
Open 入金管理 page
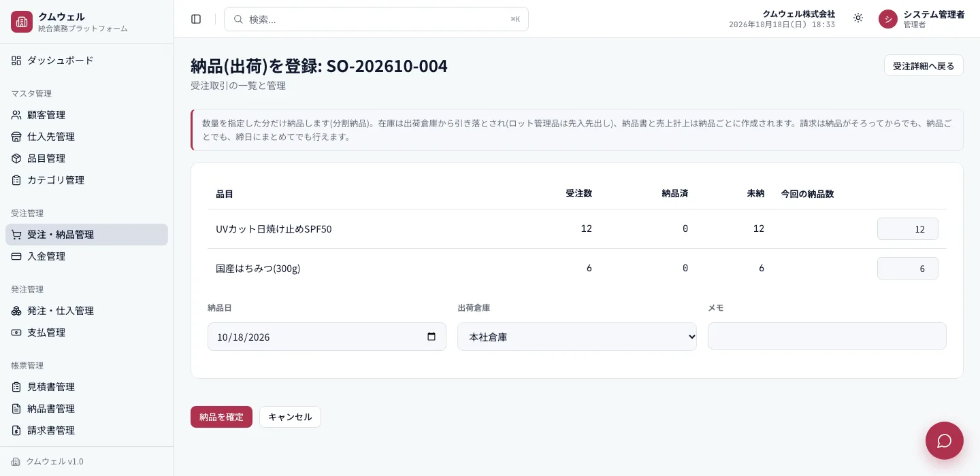coord(86,256)
